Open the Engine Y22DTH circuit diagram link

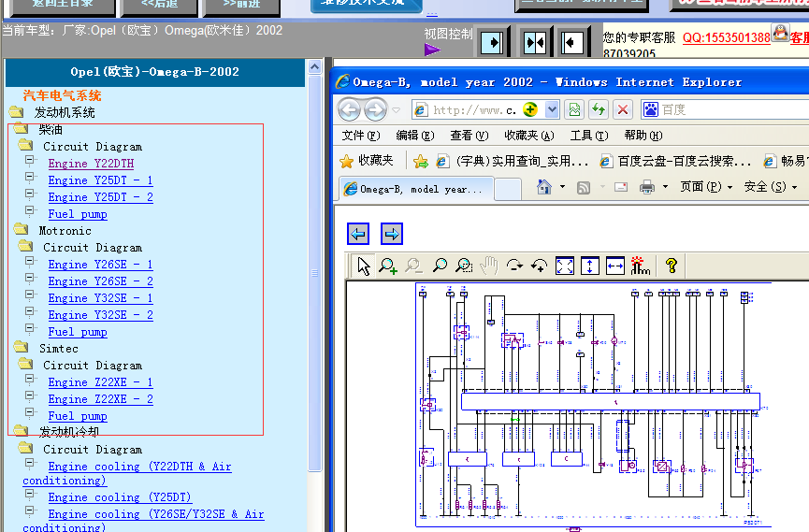(91, 164)
